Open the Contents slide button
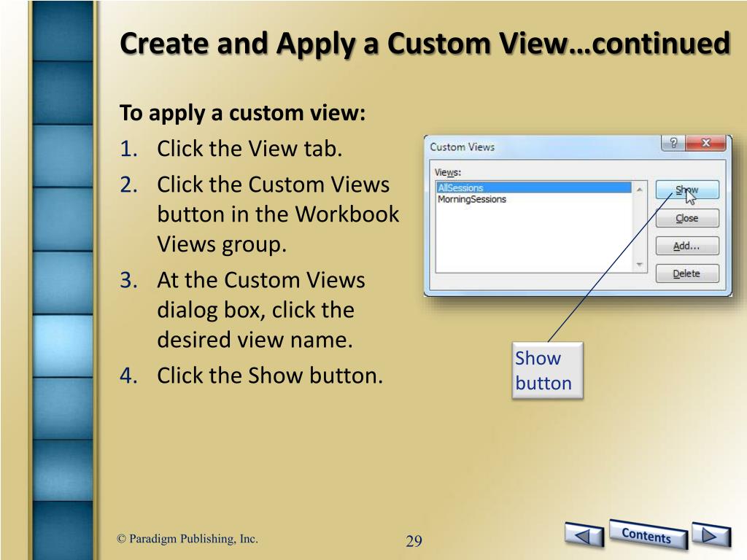This screenshot has height=560, width=747. [x=648, y=534]
